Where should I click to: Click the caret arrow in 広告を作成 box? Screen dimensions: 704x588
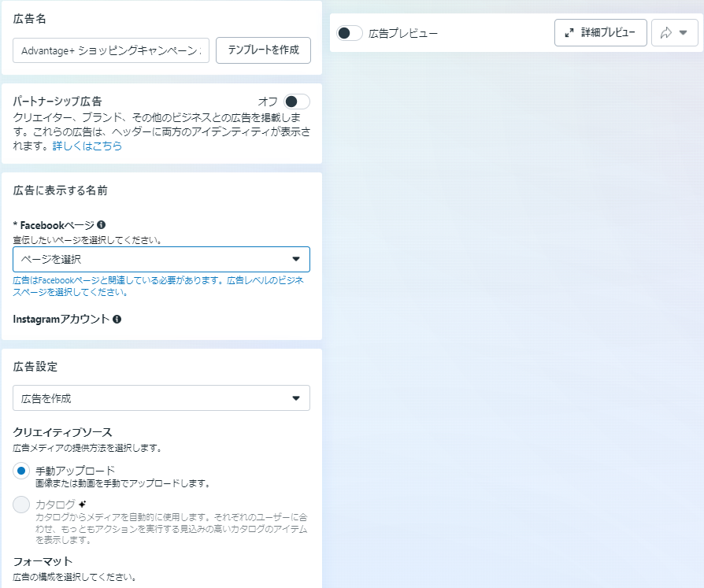tap(296, 398)
